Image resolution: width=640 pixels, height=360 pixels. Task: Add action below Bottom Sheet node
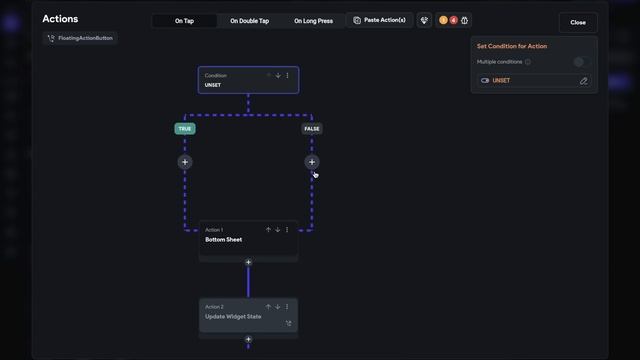click(248, 262)
